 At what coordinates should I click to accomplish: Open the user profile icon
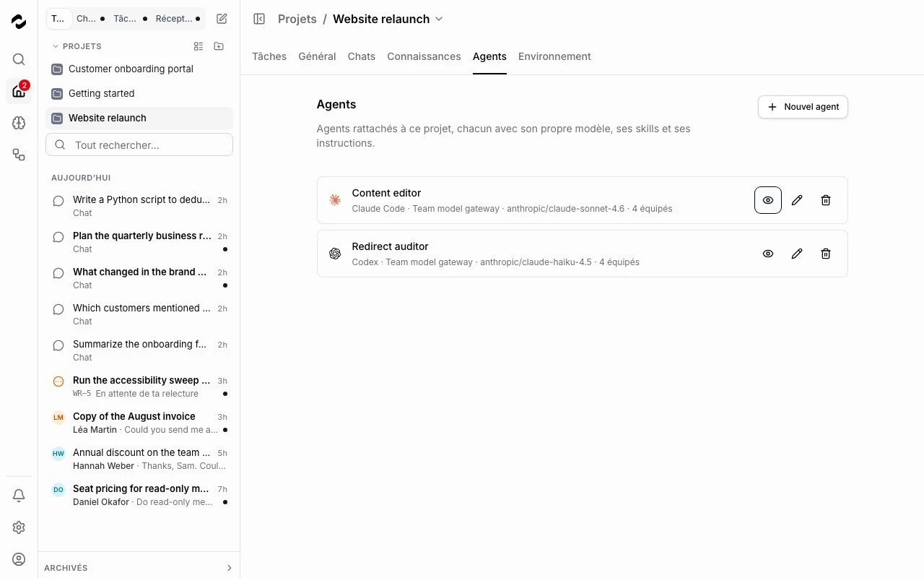point(19,559)
